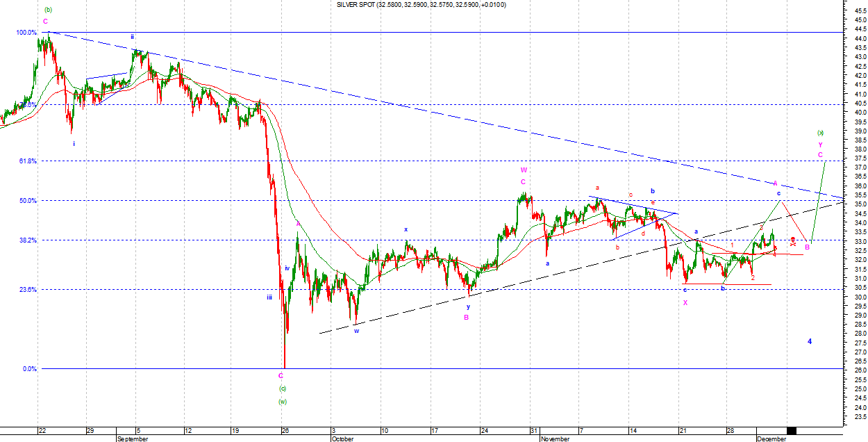Click the 0.0% Fibonacci base label
This screenshot has width=868, height=442.
28,369
